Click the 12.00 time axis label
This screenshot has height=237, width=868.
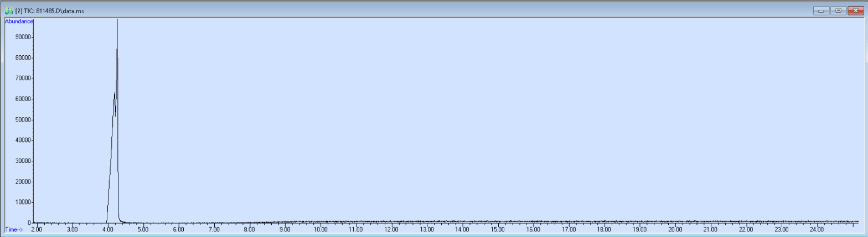tap(391, 229)
